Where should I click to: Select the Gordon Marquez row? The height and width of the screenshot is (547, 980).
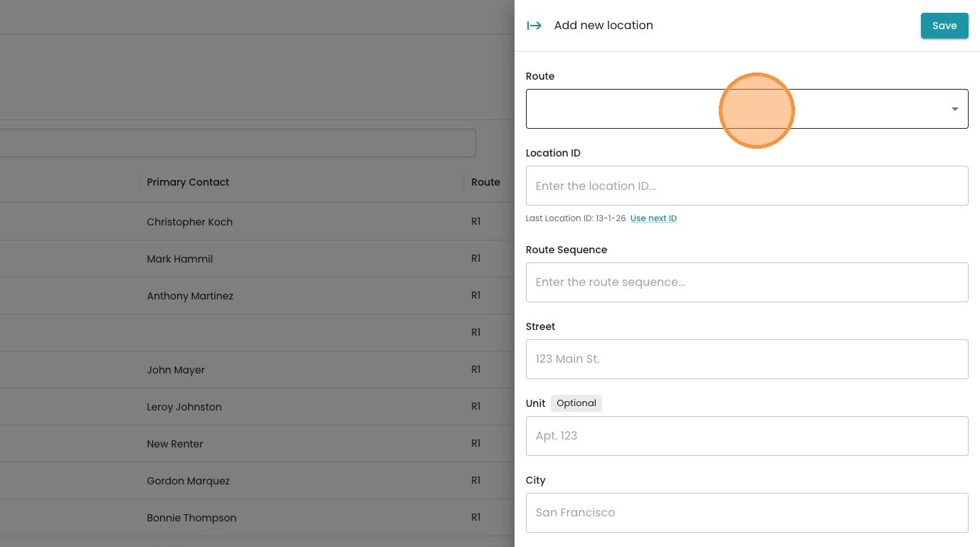click(188, 481)
